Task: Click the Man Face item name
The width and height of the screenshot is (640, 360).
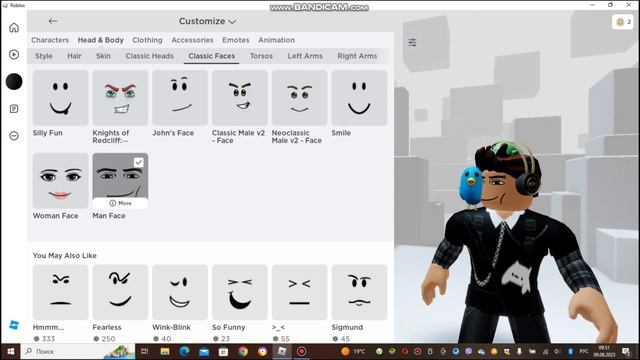Action: (x=109, y=216)
